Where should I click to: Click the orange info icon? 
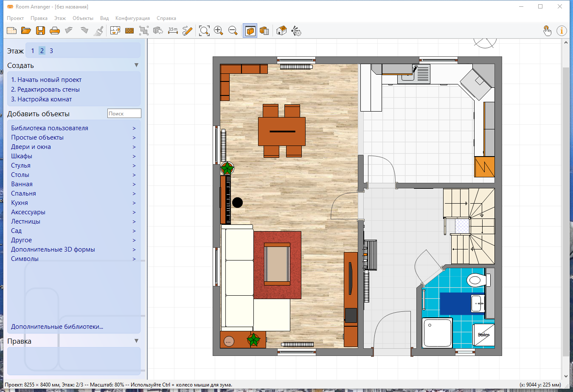click(562, 31)
